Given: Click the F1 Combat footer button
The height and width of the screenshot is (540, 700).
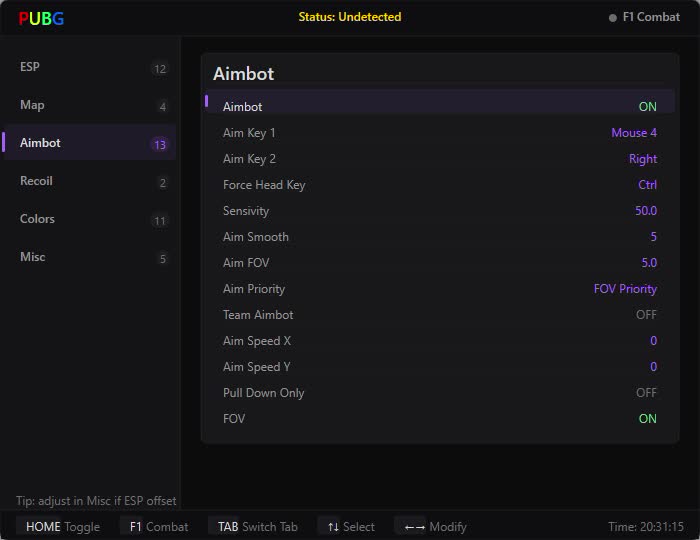Looking at the screenshot, I should tap(159, 527).
